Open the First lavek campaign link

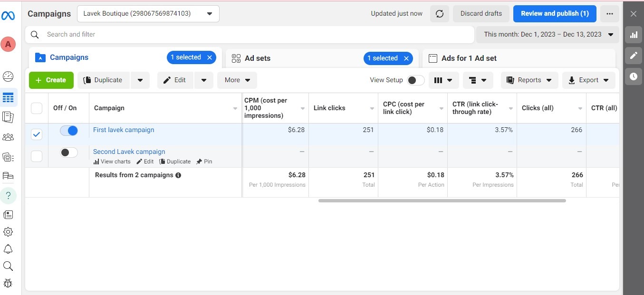pos(124,130)
